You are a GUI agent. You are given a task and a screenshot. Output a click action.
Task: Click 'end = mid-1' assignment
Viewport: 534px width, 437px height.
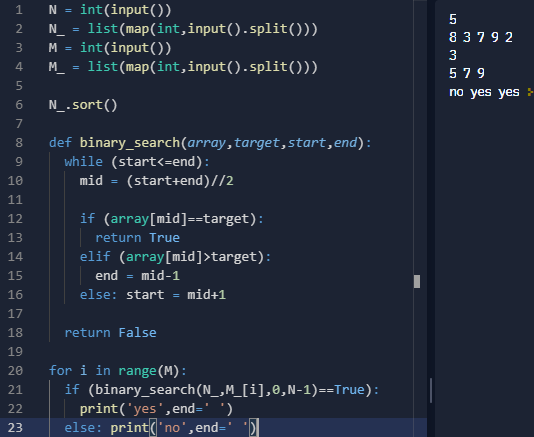click(x=137, y=276)
